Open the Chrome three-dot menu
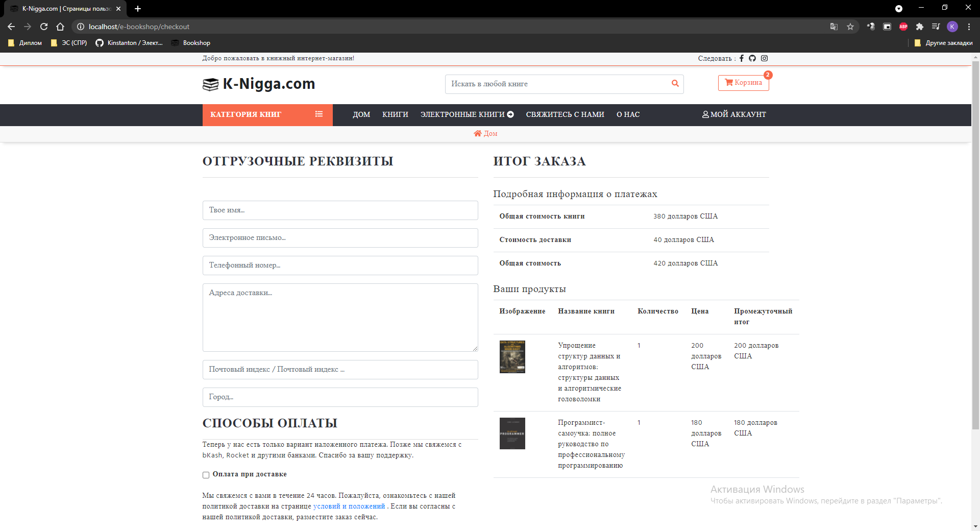980x531 pixels. [969, 27]
